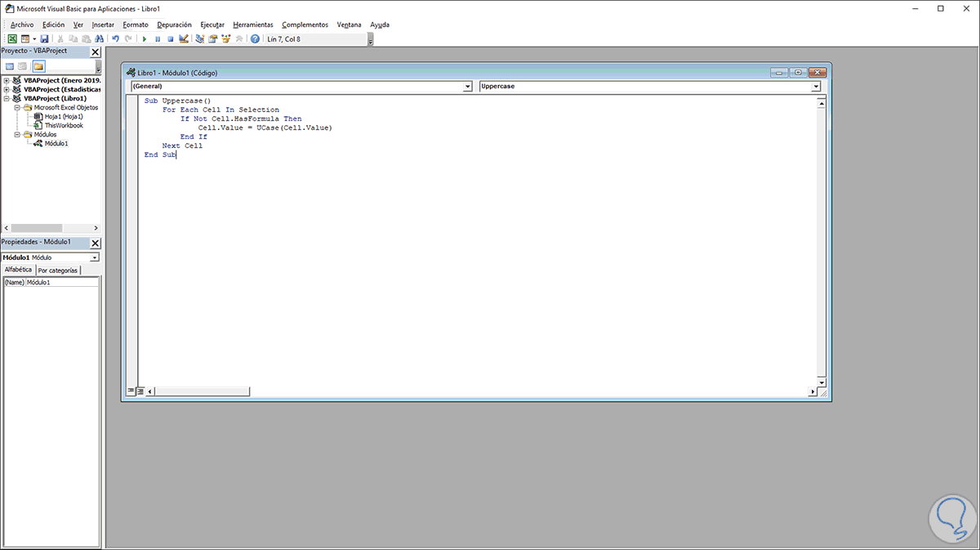This screenshot has width=980, height=550.
Task: Click the Copy icon in toolbar
Action: coord(73,38)
